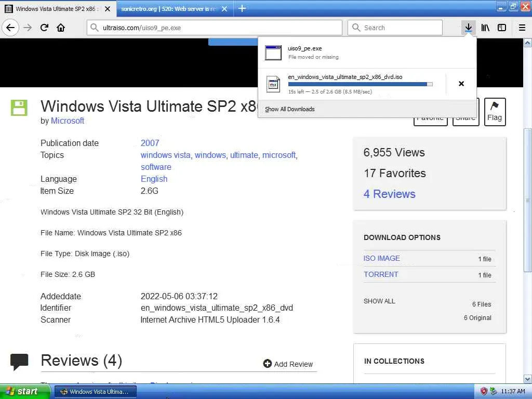Viewport: 532px width, 399px height.
Task: Open the library bookshelf icon
Action: pos(485,28)
